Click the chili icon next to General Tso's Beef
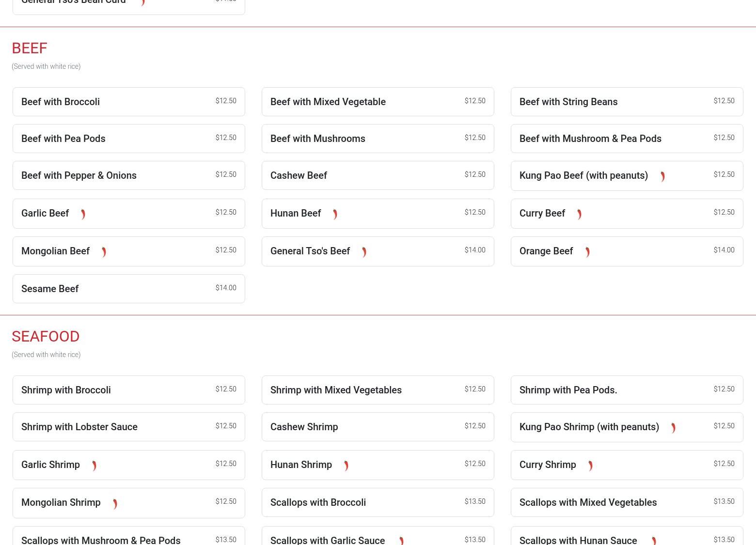756x545 pixels. click(x=364, y=252)
